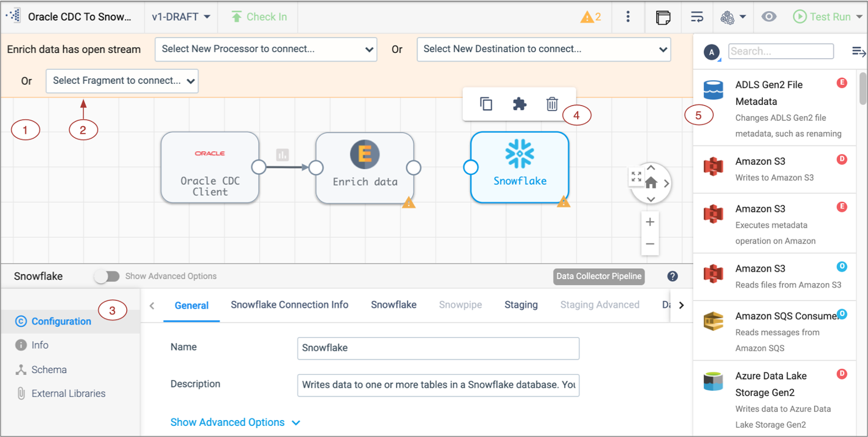Select Info in the left sidebar
This screenshot has height=437, width=868.
coord(70,345)
